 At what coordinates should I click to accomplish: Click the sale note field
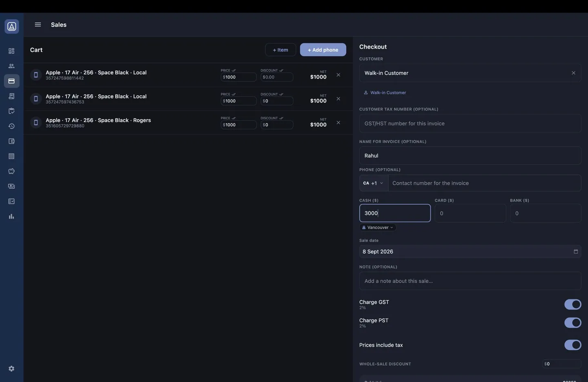[x=470, y=281]
